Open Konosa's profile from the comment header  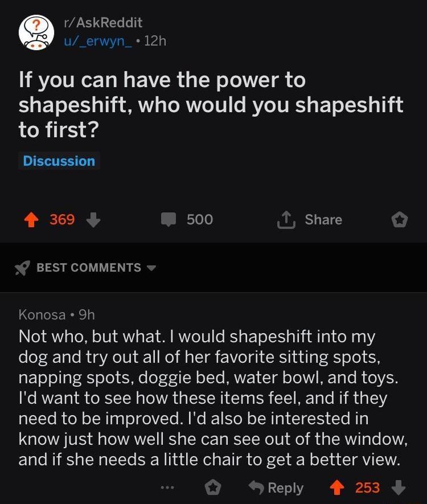42,314
